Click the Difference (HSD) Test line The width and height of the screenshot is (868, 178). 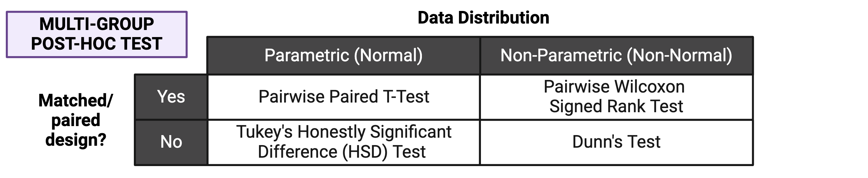(341, 152)
